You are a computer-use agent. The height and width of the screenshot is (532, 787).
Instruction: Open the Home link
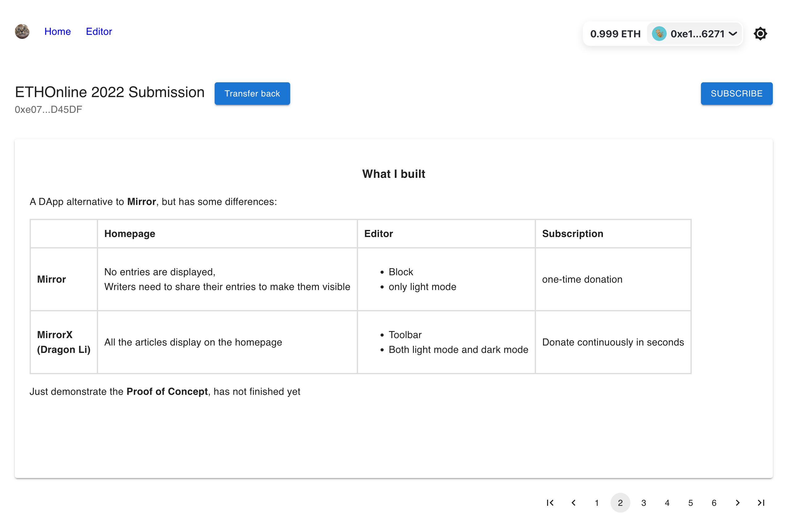pos(58,31)
